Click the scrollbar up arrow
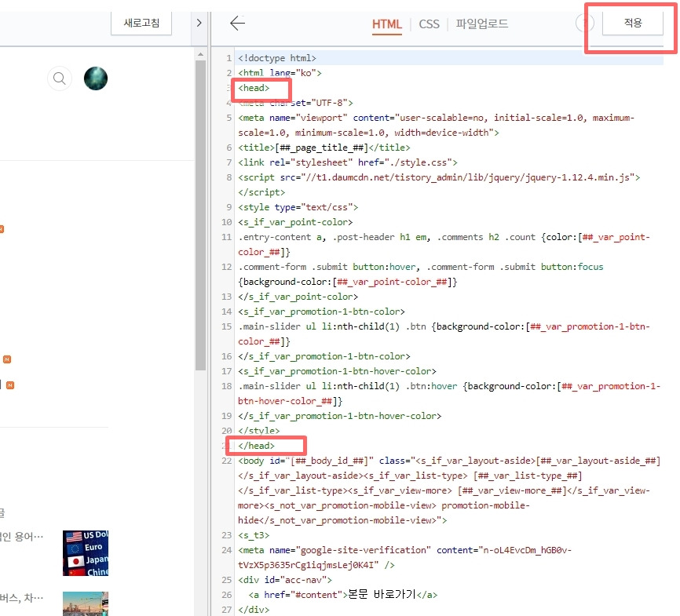Screen dimensions: 680x616 (x=200, y=55)
